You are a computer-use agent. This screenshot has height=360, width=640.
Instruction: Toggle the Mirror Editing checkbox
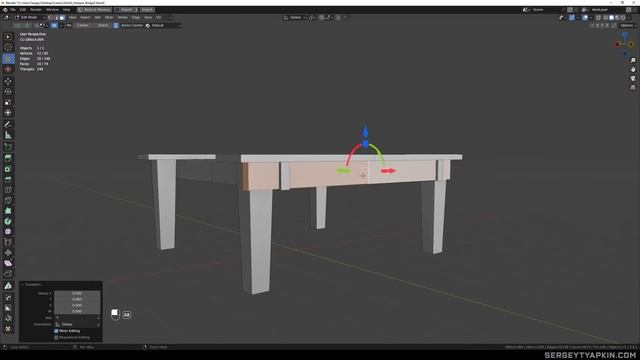pos(56,331)
